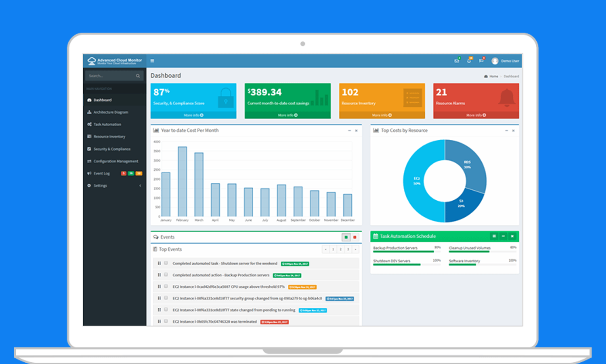The image size is (606, 364).
Task: Click chart icon beside Top Costs by Resource
Action: 376,130
